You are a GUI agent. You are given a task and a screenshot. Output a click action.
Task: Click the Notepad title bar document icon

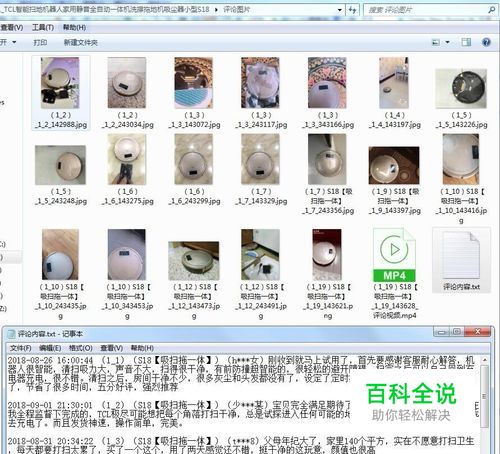[11, 334]
